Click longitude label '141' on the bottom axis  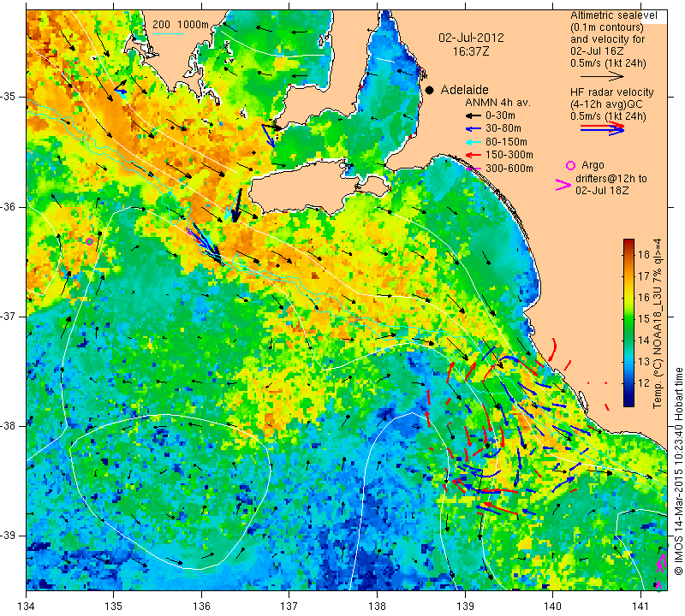pyautogui.click(x=640, y=607)
